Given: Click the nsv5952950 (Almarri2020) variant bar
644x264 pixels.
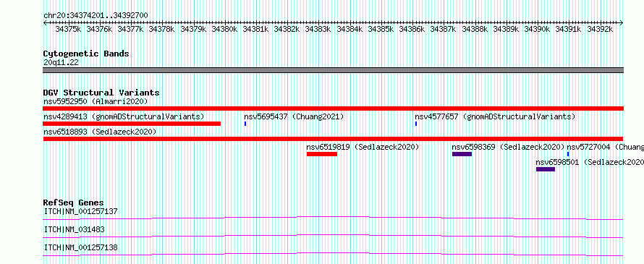Looking at the screenshot, I should click(333, 108).
